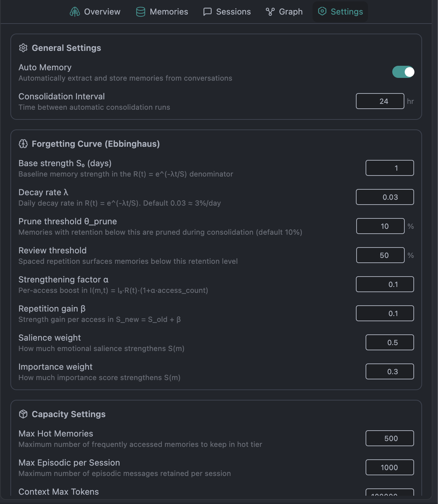Click the Strengthening factor α field
The width and height of the screenshot is (438, 504).
click(x=385, y=284)
